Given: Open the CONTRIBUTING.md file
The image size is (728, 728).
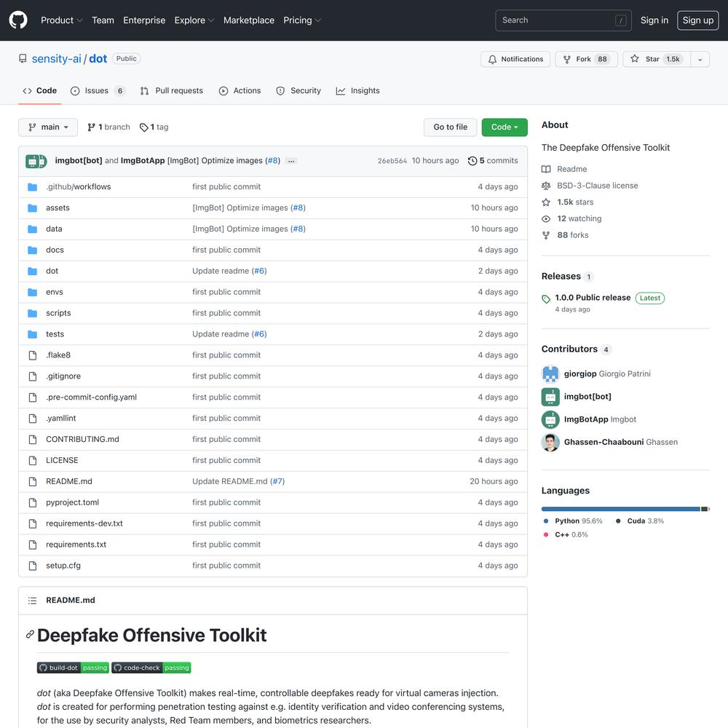Looking at the screenshot, I should (83, 439).
